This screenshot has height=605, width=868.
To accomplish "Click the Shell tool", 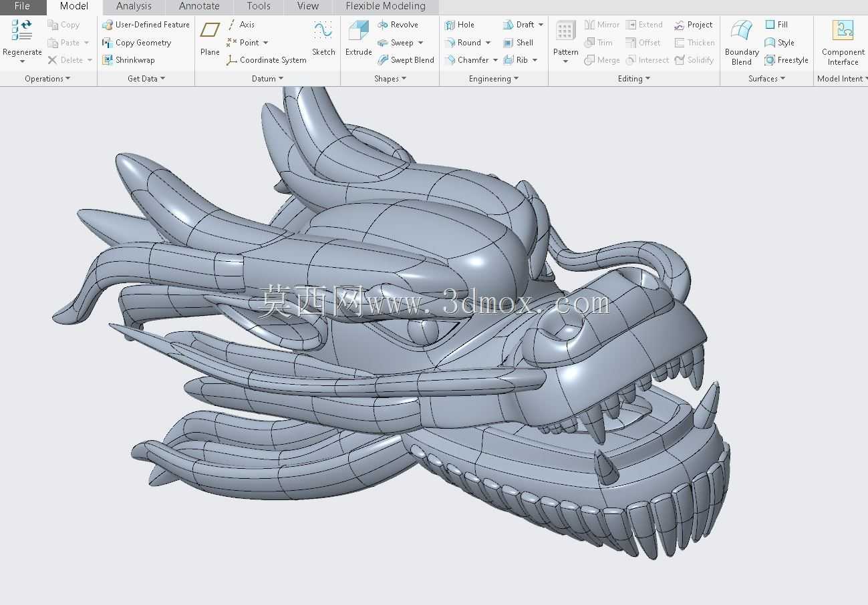I will point(519,43).
